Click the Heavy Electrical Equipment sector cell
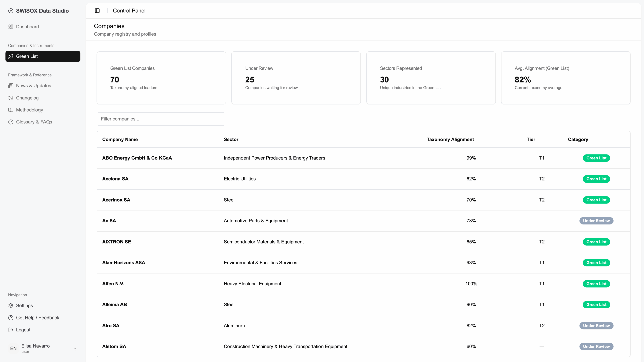 (252, 284)
